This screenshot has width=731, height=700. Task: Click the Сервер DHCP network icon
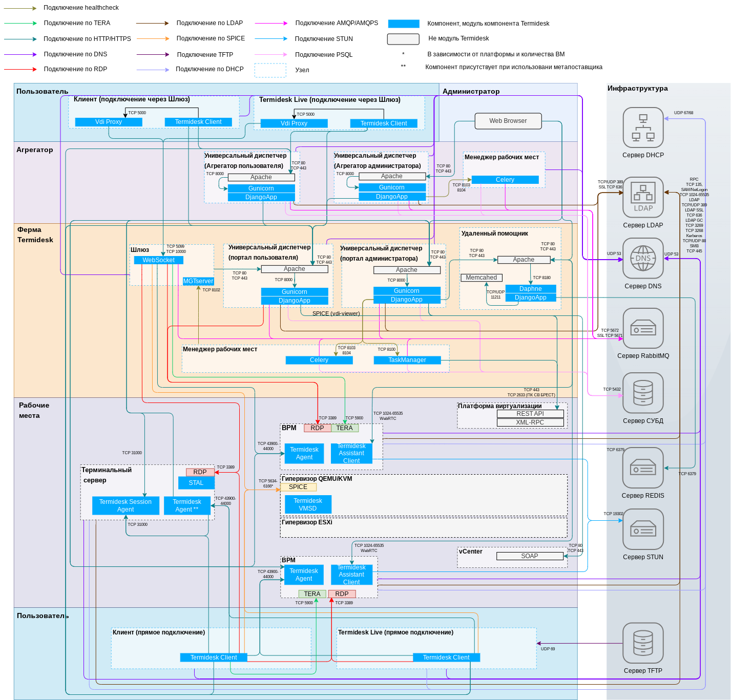click(x=643, y=128)
